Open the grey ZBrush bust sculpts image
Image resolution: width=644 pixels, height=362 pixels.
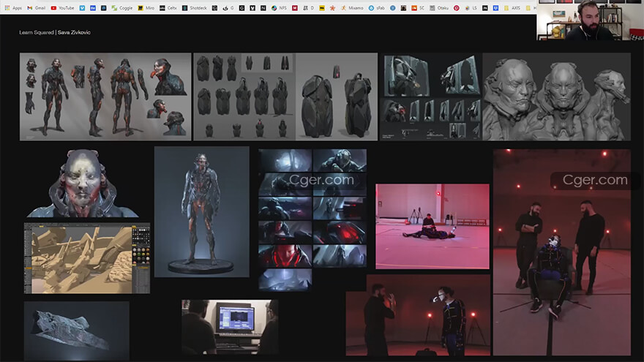tap(556, 97)
